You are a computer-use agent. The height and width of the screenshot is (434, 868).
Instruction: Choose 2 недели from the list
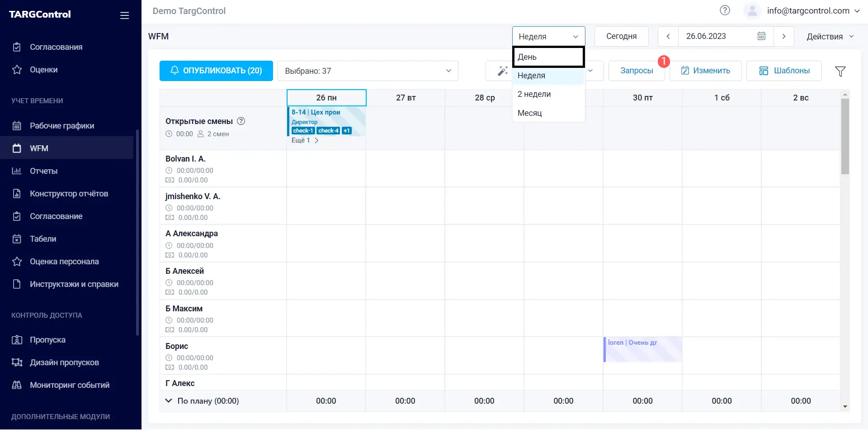pyautogui.click(x=548, y=94)
